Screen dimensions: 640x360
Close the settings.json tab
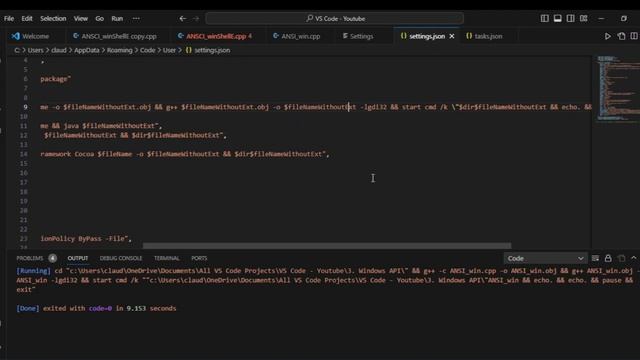[x=452, y=36]
